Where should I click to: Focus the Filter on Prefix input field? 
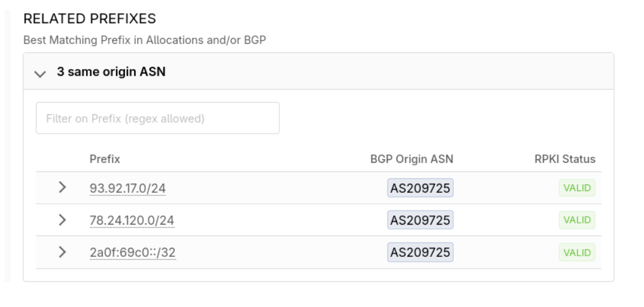[x=157, y=118]
